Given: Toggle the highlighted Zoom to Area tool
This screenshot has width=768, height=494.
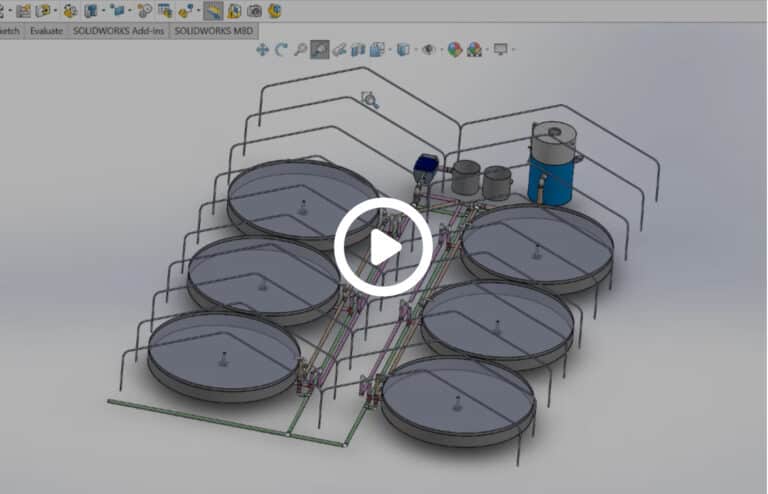Looking at the screenshot, I should coord(319,49).
